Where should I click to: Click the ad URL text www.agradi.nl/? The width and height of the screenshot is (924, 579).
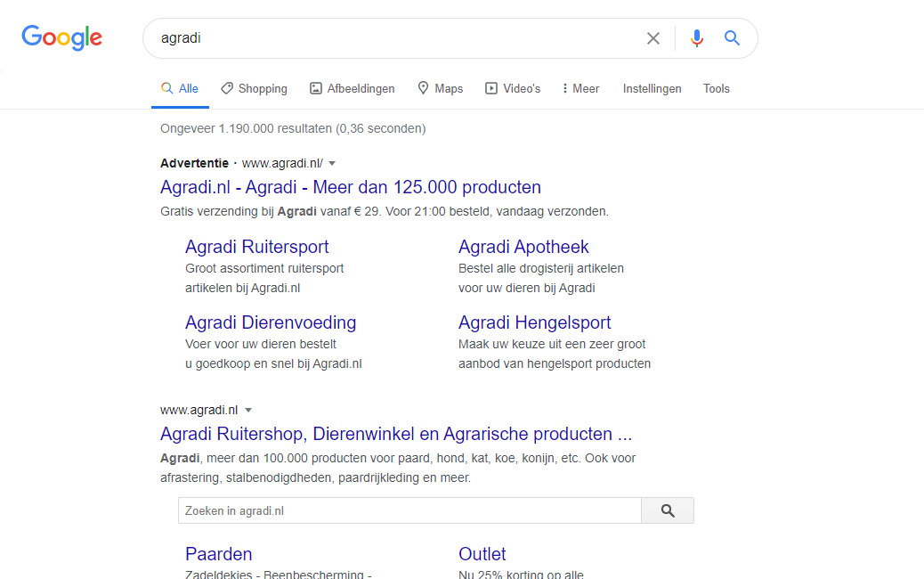coord(282,163)
